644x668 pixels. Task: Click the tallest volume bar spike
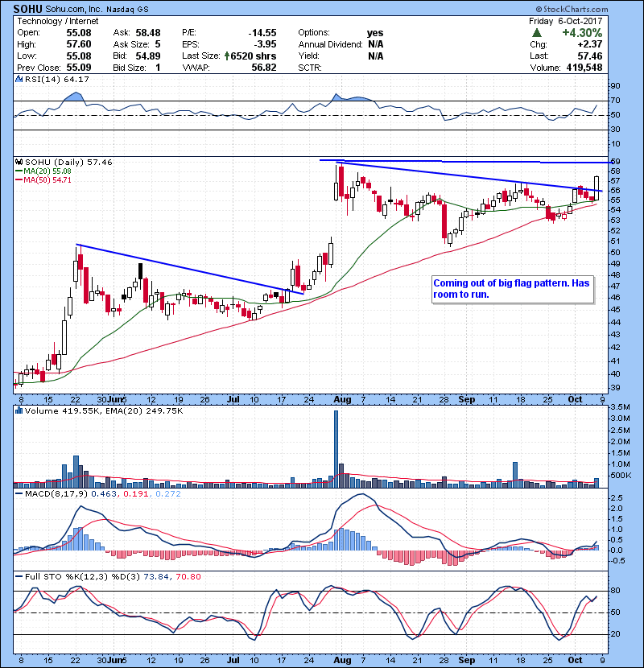(x=336, y=449)
